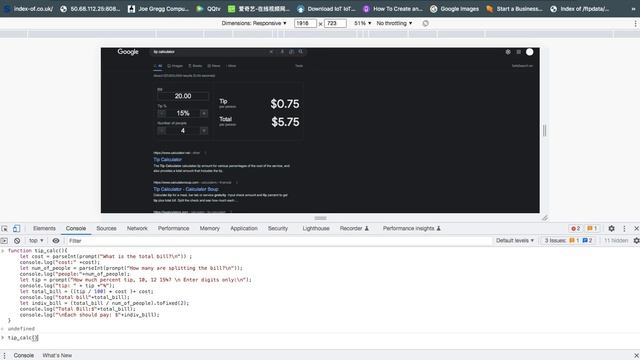Close the bottom drawer panel

click(x=636, y=356)
